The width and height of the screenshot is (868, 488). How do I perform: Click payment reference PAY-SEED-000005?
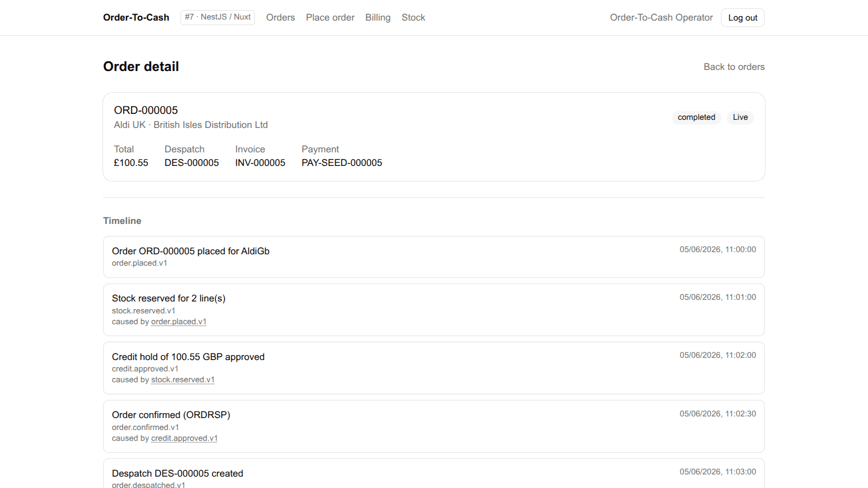(342, 163)
